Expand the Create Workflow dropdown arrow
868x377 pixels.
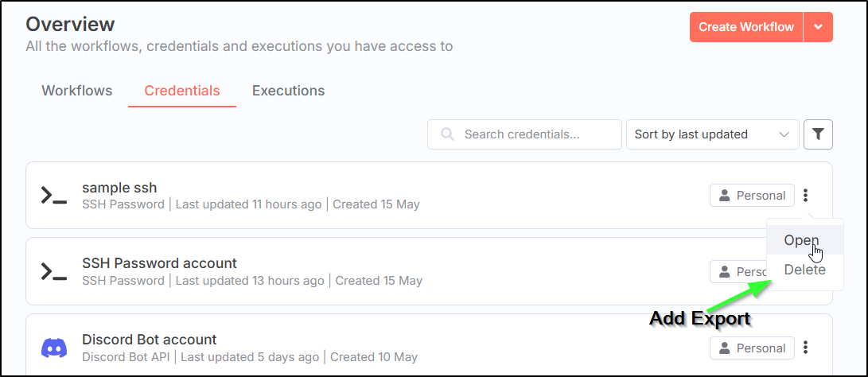pos(818,27)
